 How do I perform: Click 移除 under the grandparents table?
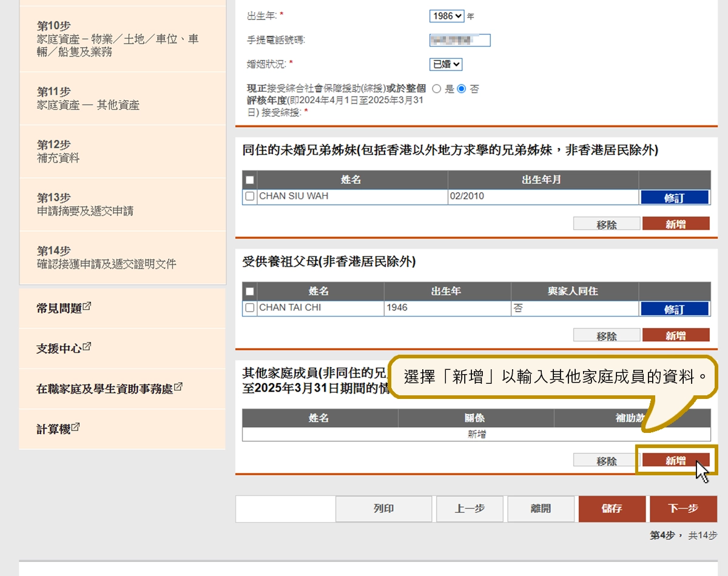click(x=606, y=336)
